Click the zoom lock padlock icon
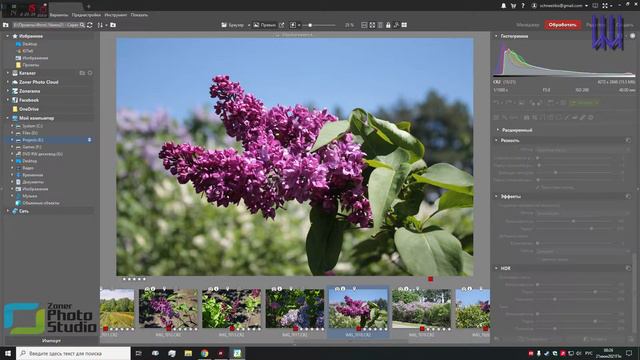Viewport: 640px width, 360px height. click(x=388, y=25)
